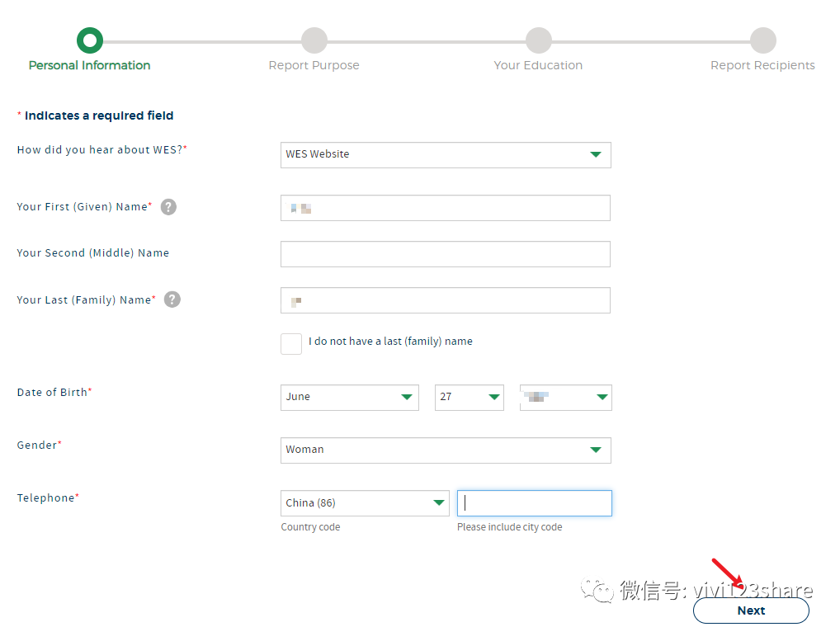
Task: Click the Telephone number input field
Action: [535, 503]
